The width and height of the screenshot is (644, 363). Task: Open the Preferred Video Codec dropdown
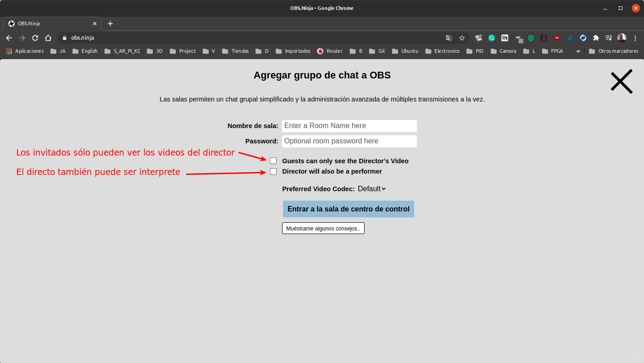(371, 188)
